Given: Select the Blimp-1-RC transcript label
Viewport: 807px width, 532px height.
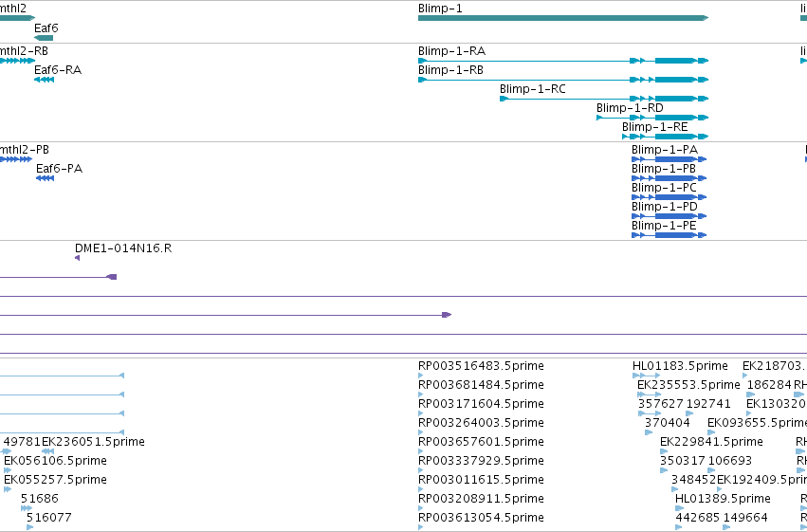Looking at the screenshot, I should point(533,89).
